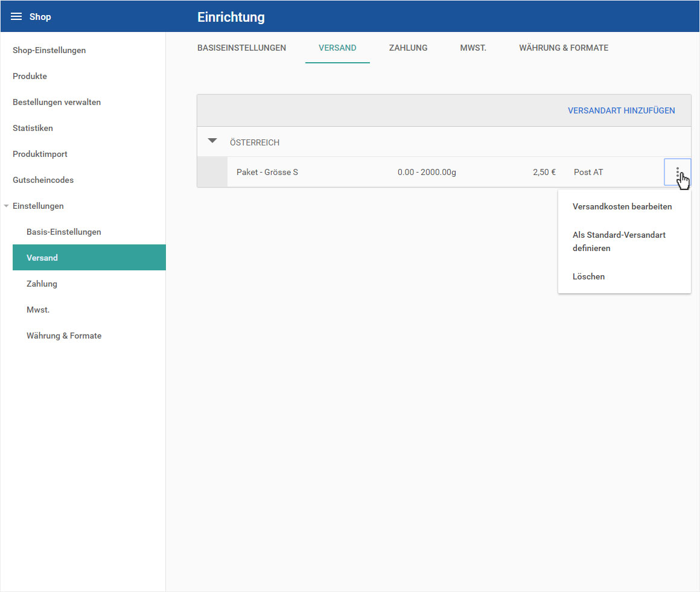Viewport: 700px width, 592px height.
Task: Click the weight range 0.00 - 2000.00g
Action: (x=427, y=173)
